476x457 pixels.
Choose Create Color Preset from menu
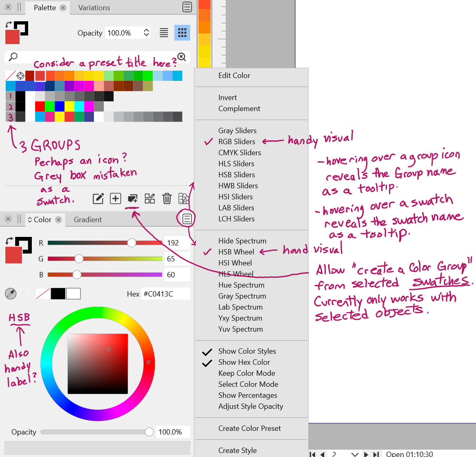click(x=249, y=428)
